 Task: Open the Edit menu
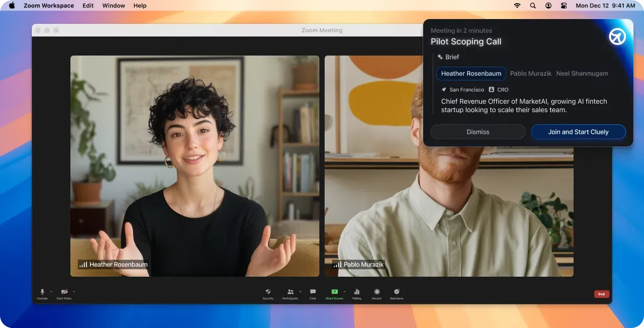[88, 5]
